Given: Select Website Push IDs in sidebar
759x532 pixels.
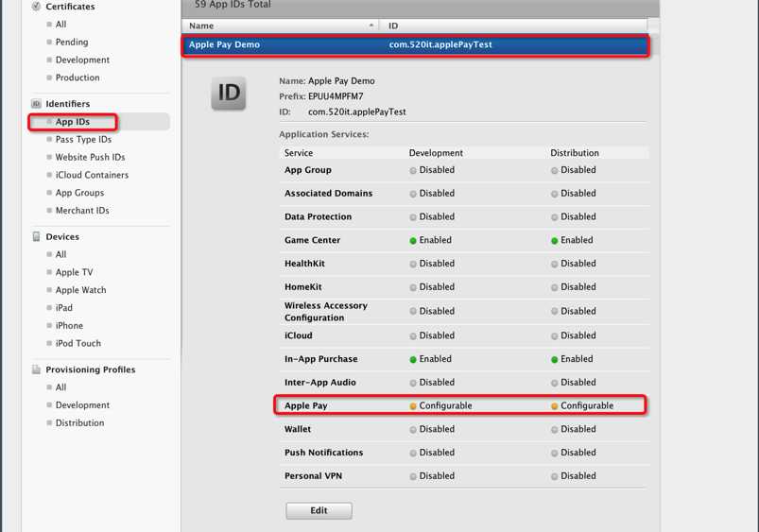Looking at the screenshot, I should pos(90,157).
